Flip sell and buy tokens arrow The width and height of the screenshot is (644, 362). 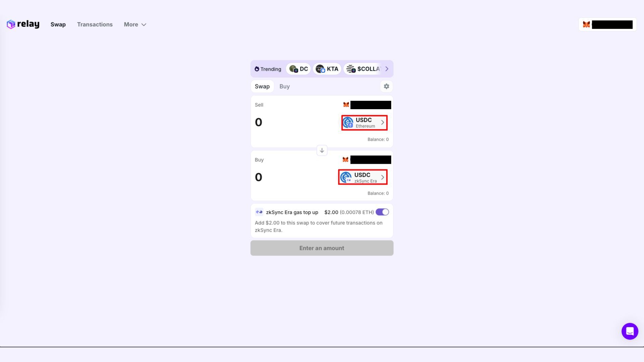322,150
